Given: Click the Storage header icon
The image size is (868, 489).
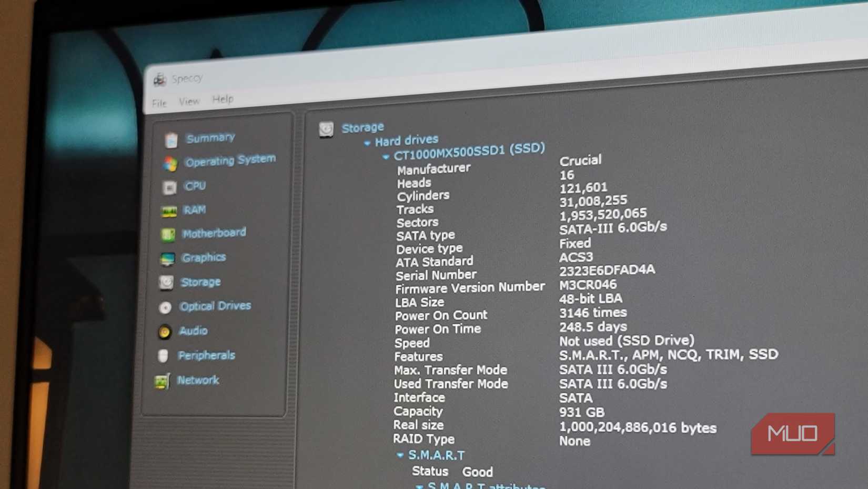Looking at the screenshot, I should pyautogui.click(x=327, y=128).
